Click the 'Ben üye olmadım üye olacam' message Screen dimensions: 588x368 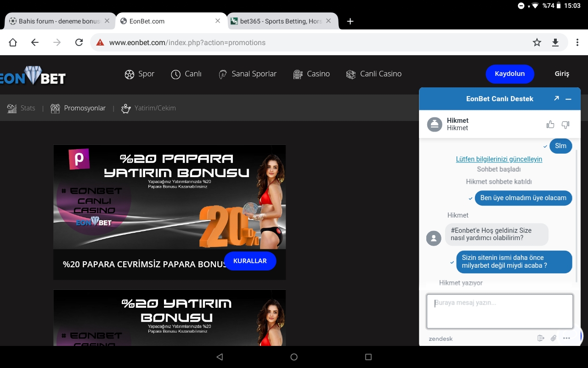click(x=523, y=198)
